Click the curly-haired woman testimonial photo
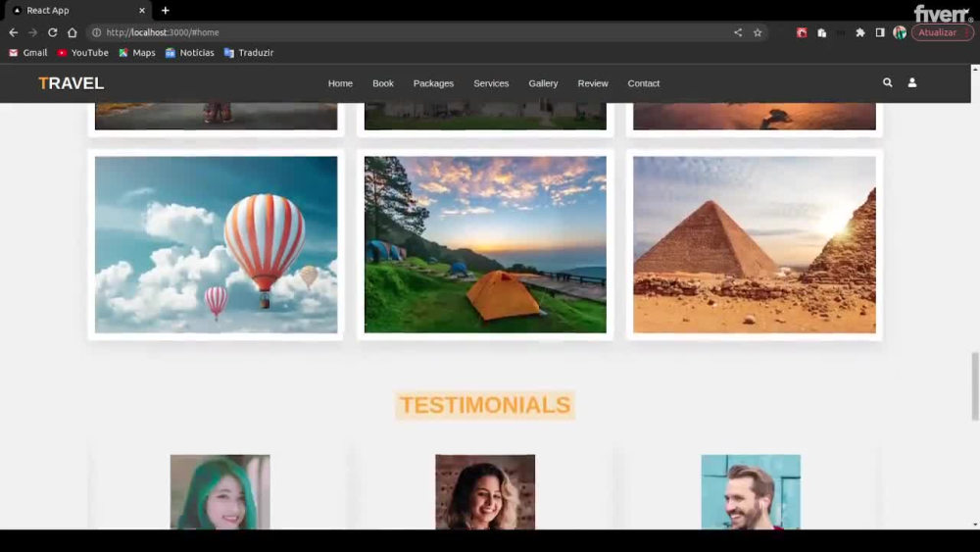Viewport: 980px width, 552px height. click(485, 492)
